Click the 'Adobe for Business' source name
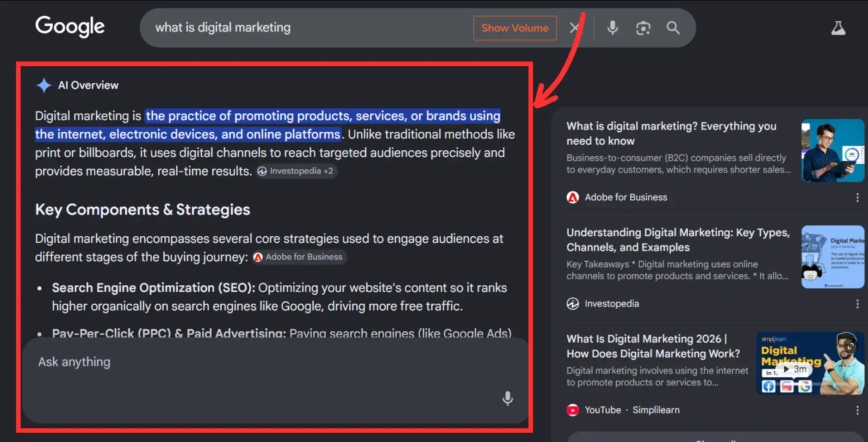Image resolution: width=868 pixels, height=442 pixels. [x=626, y=197]
